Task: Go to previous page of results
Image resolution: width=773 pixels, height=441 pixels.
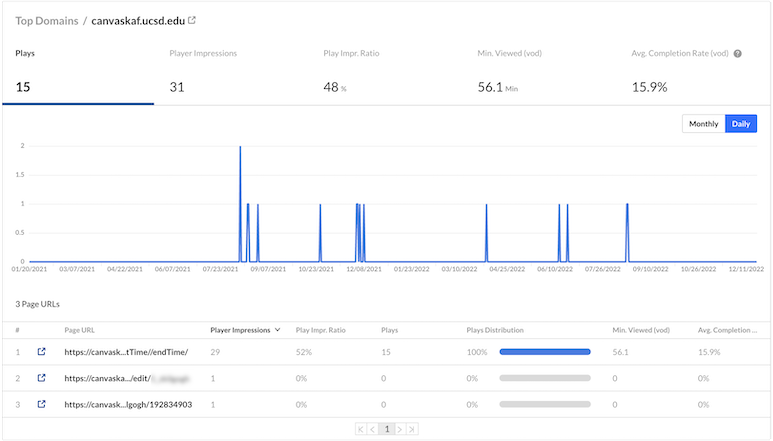Action: point(373,429)
